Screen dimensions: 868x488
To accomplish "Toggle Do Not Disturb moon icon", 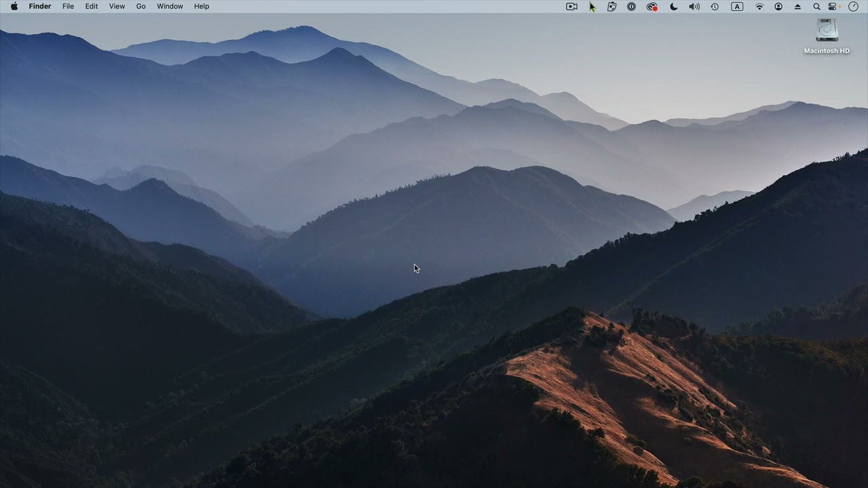I will (673, 6).
